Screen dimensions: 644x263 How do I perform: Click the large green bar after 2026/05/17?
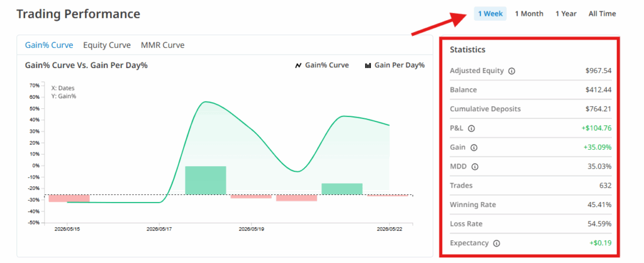click(206, 181)
